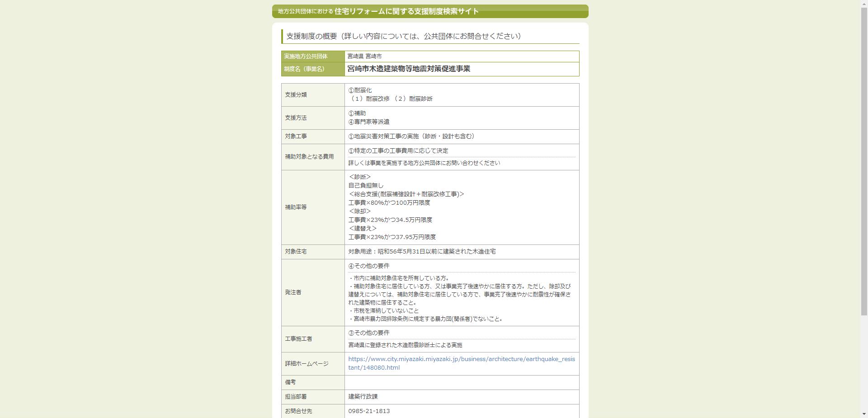This screenshot has width=868, height=418.
Task: Click the 補助率等 row label
Action: pos(296,207)
